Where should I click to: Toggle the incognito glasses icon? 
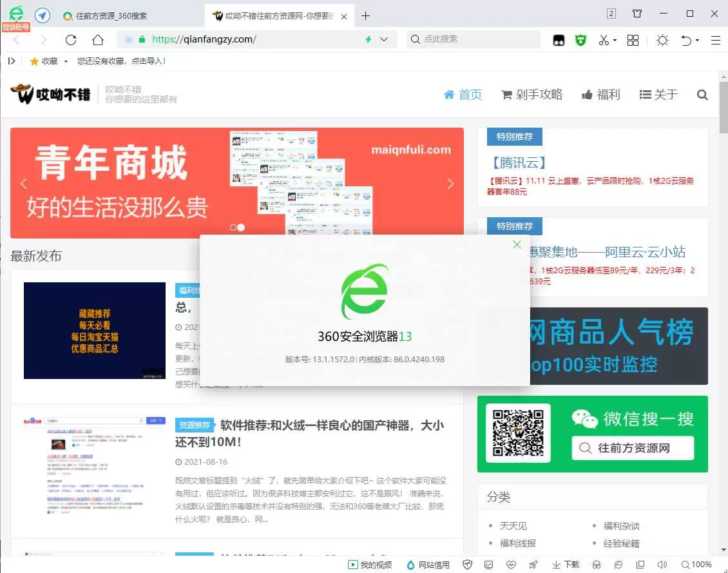tap(597, 565)
